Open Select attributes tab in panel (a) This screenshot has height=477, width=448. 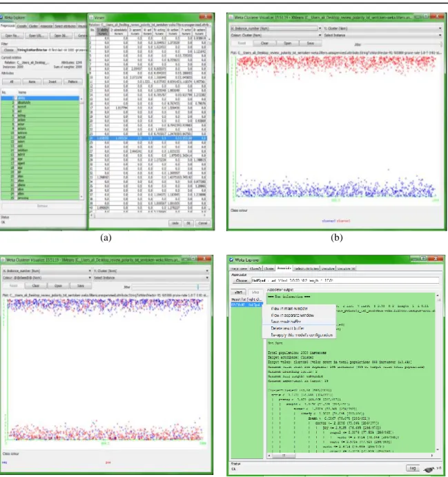point(66,26)
